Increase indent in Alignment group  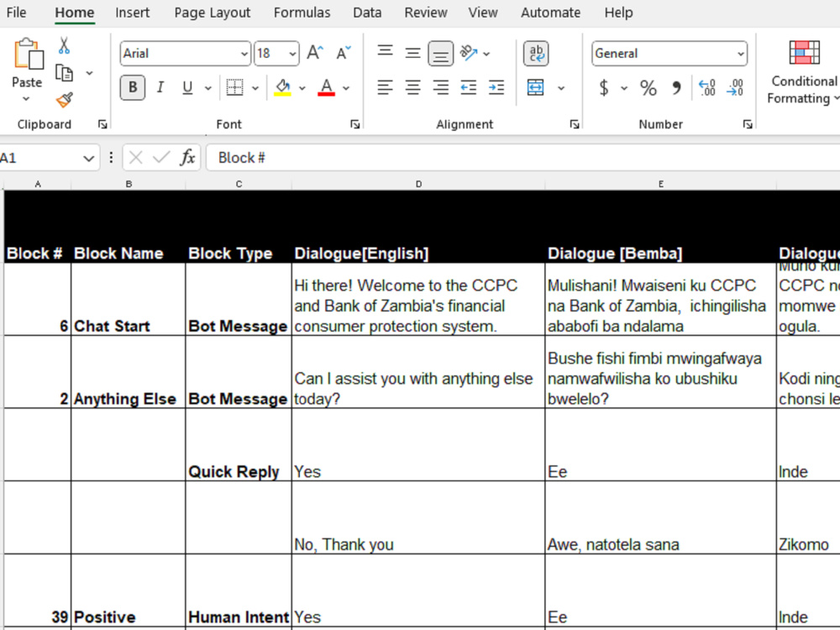click(x=496, y=87)
